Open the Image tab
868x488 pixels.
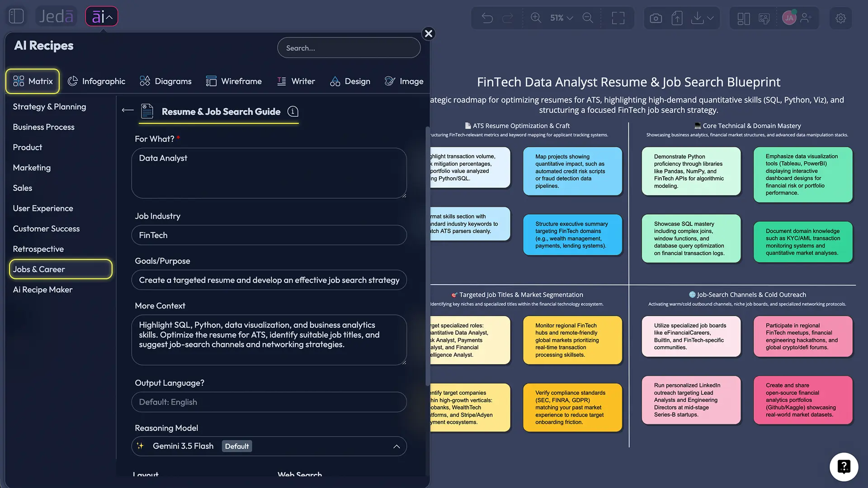tap(404, 81)
